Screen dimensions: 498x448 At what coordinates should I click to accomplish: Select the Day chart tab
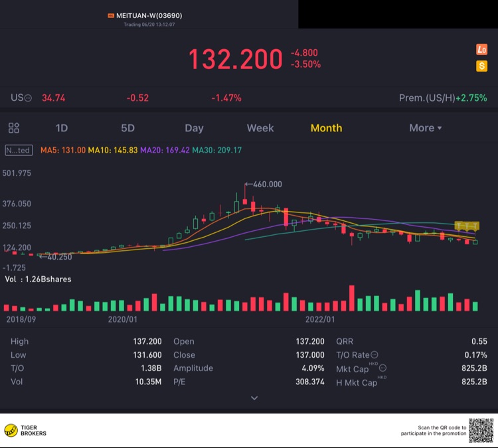pos(194,128)
